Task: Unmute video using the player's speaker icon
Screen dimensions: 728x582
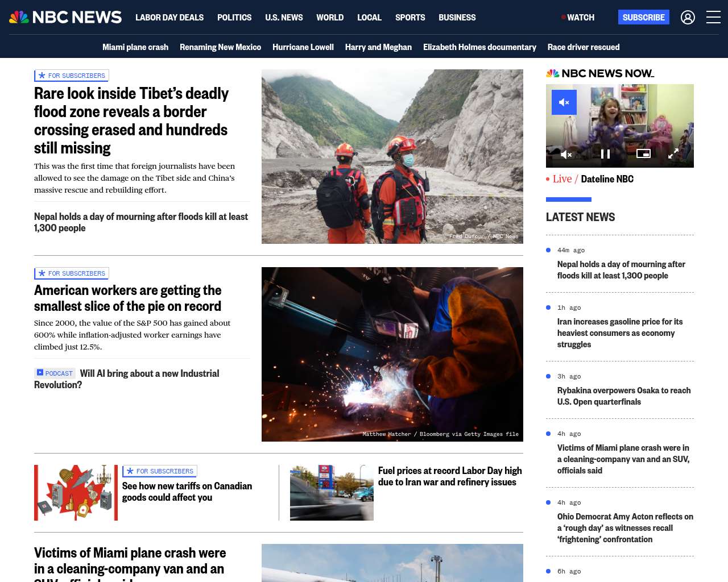Action: tap(566, 154)
